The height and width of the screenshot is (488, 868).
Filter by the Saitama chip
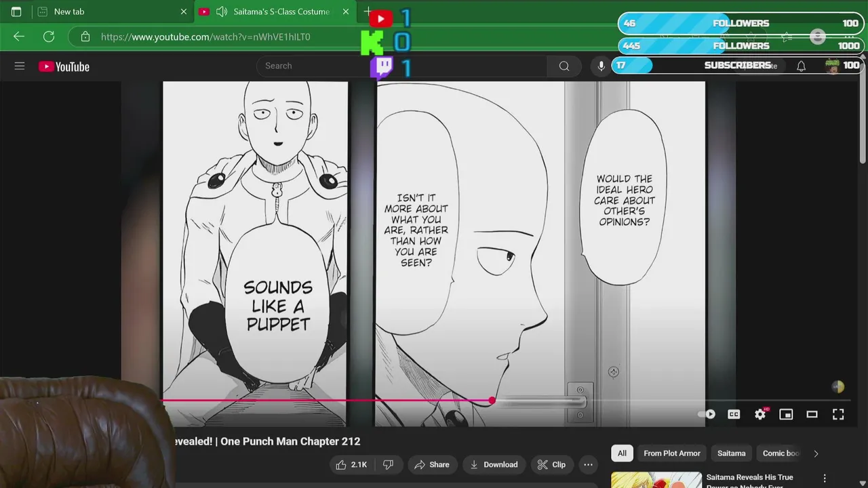(731, 453)
